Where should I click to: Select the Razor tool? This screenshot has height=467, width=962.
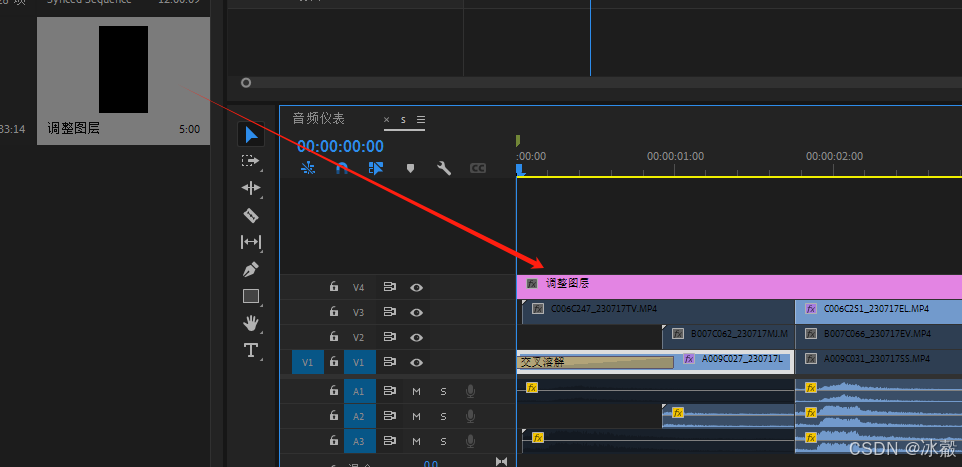pos(250,215)
